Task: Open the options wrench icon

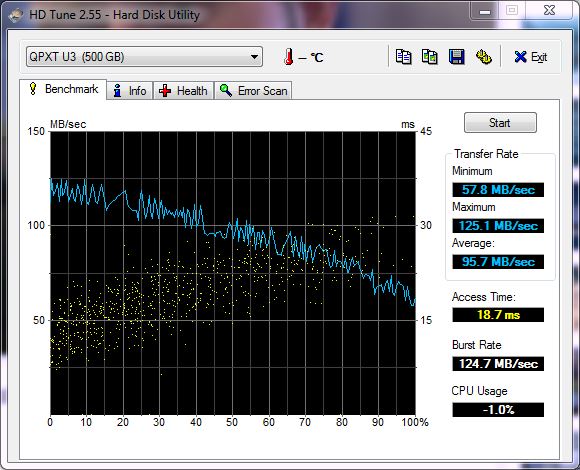Action: pos(483,57)
